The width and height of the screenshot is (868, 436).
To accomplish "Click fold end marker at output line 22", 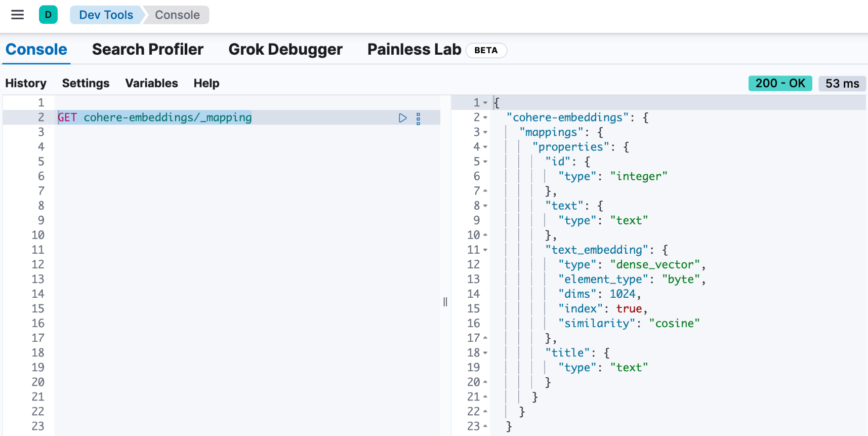I will click(485, 411).
